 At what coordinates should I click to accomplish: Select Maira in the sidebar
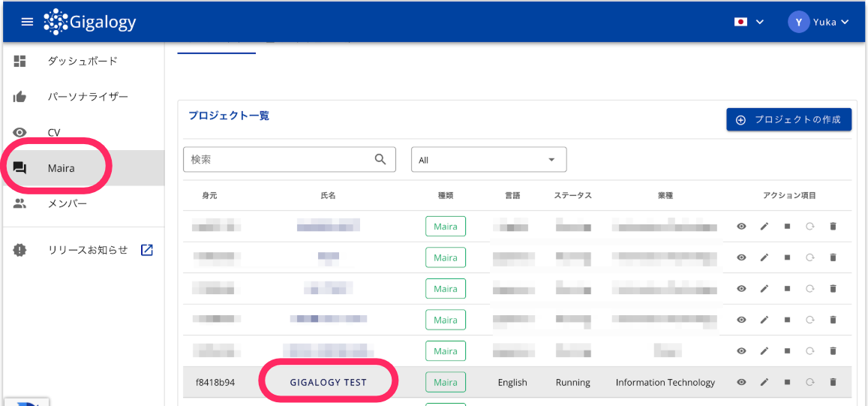point(83,168)
